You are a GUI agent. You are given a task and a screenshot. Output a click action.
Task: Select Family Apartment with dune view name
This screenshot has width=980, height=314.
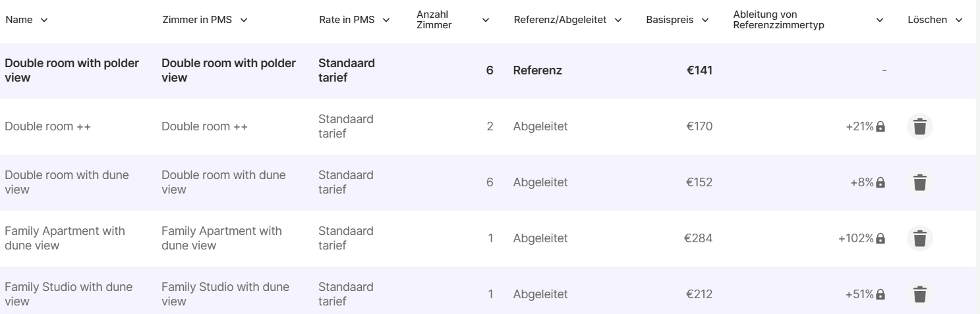point(65,238)
